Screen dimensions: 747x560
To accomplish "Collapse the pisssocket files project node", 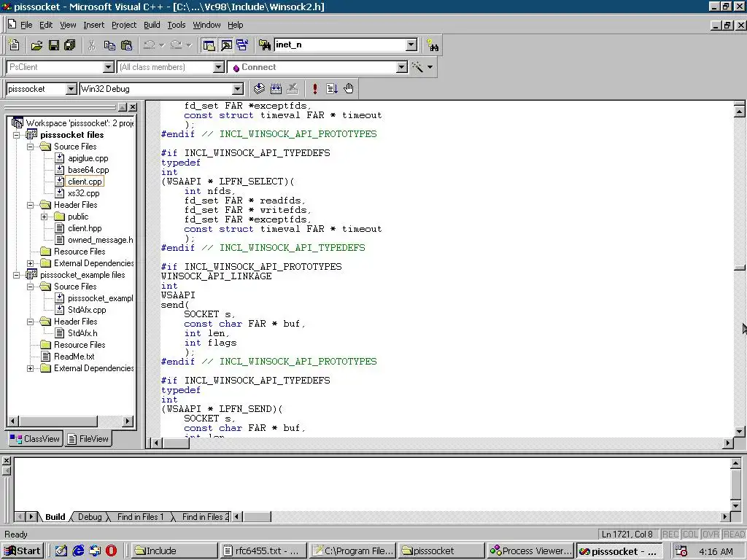I will [x=17, y=135].
